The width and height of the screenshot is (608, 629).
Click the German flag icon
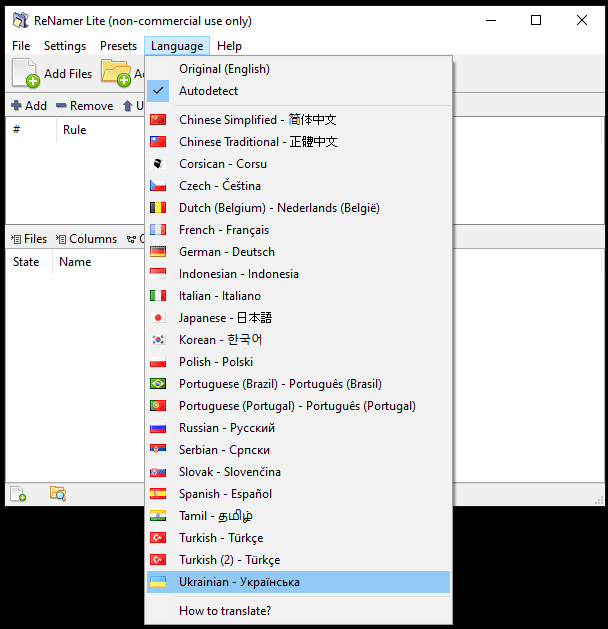pyautogui.click(x=158, y=252)
